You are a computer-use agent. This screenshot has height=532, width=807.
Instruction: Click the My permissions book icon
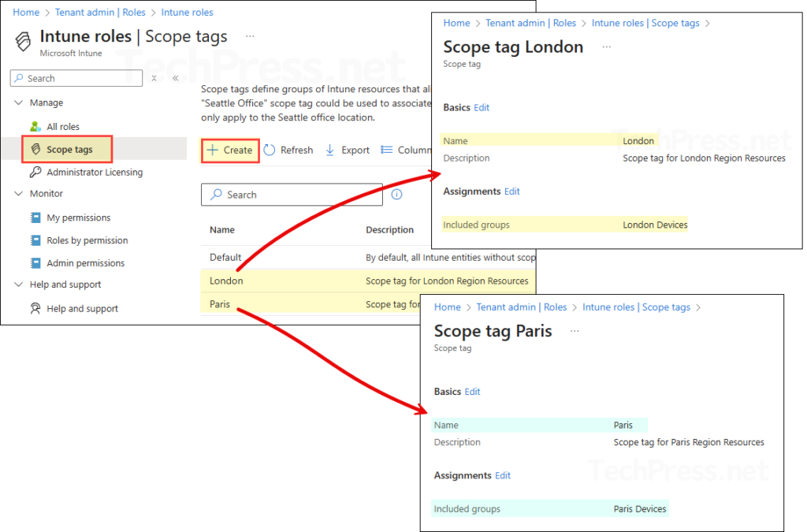tap(35, 218)
